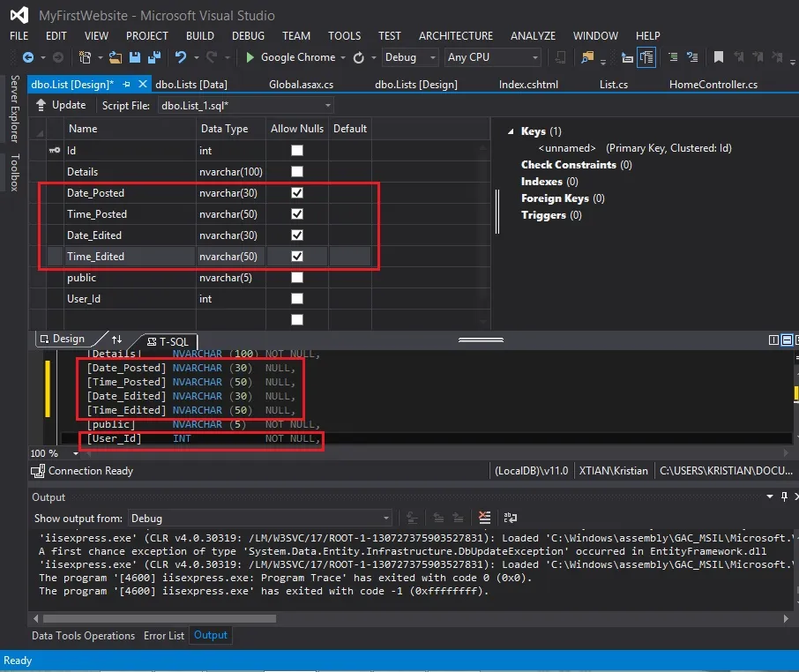This screenshot has height=672, width=799.
Task: Click the Date_Posted column name cell
Action: point(130,192)
